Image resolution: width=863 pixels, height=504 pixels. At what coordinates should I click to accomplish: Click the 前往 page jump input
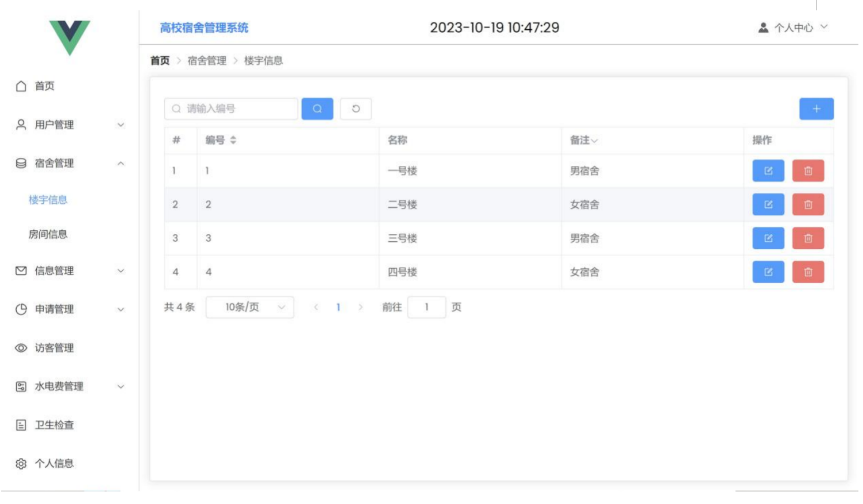(x=426, y=307)
